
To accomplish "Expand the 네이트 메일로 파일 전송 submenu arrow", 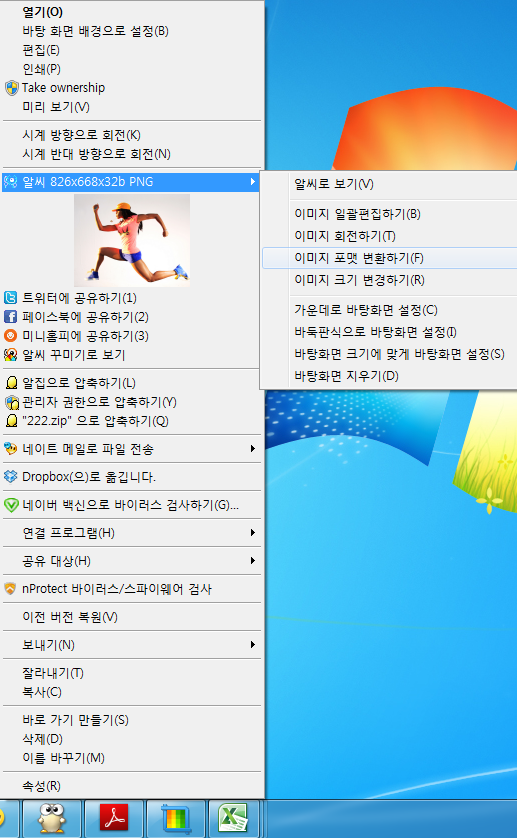I will point(252,449).
